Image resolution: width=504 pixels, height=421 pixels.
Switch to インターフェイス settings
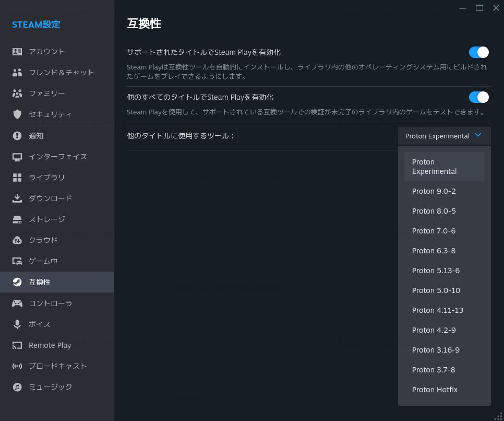[57, 157]
